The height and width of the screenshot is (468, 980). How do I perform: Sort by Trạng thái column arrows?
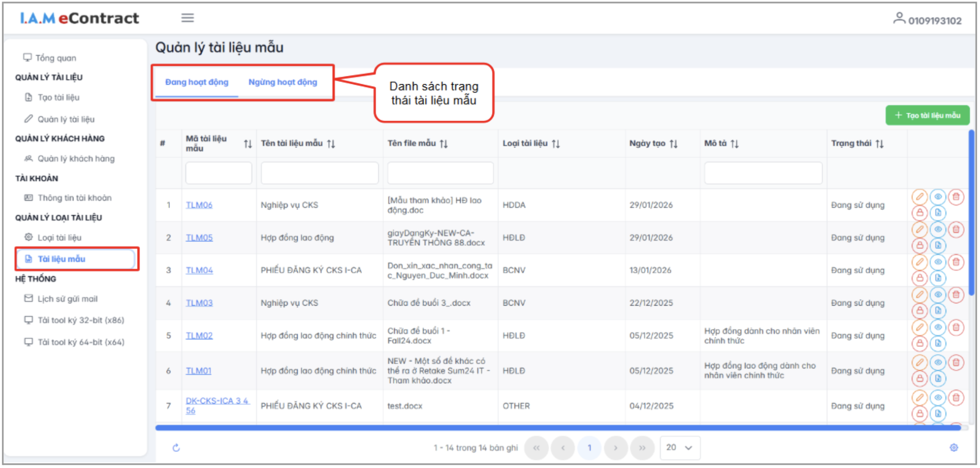879,144
